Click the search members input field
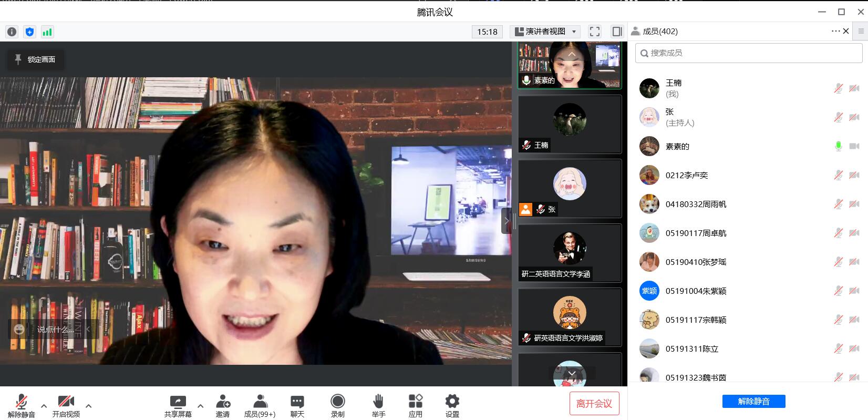868x420 pixels. (x=749, y=53)
